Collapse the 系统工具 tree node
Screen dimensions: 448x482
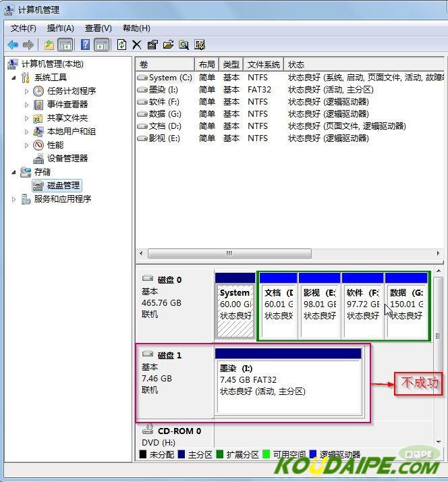click(x=13, y=78)
